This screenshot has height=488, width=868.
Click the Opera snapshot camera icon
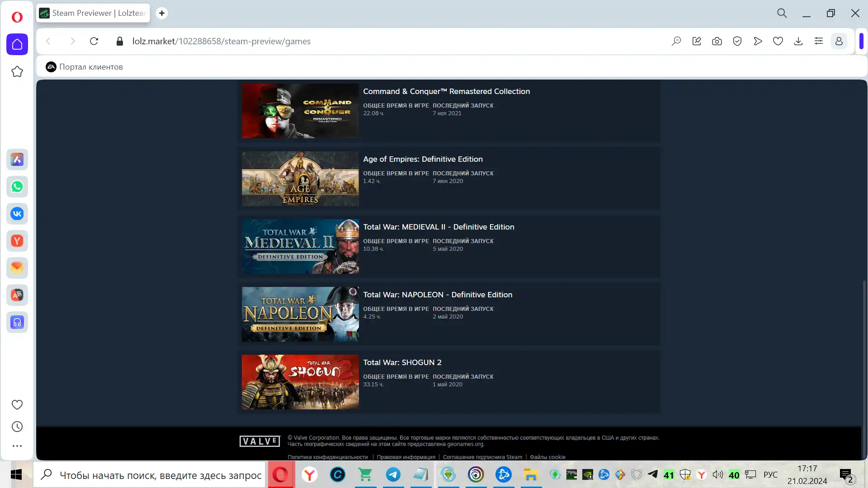[717, 41]
